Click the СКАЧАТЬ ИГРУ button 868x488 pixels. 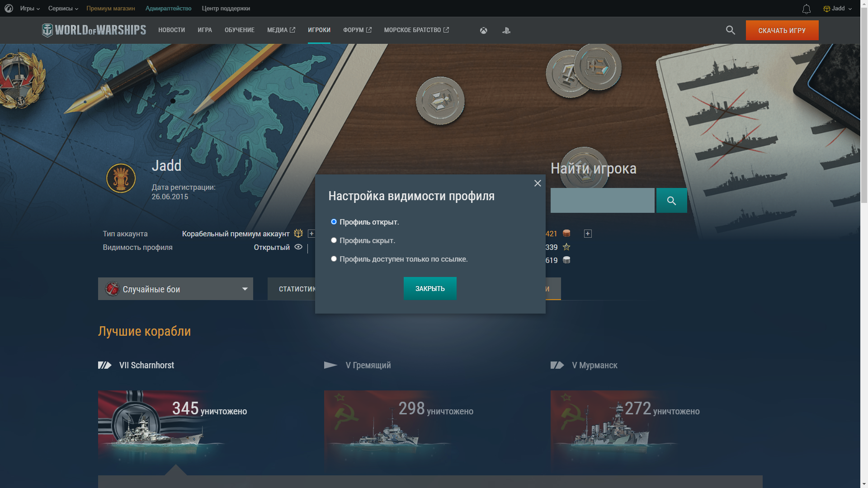click(782, 30)
